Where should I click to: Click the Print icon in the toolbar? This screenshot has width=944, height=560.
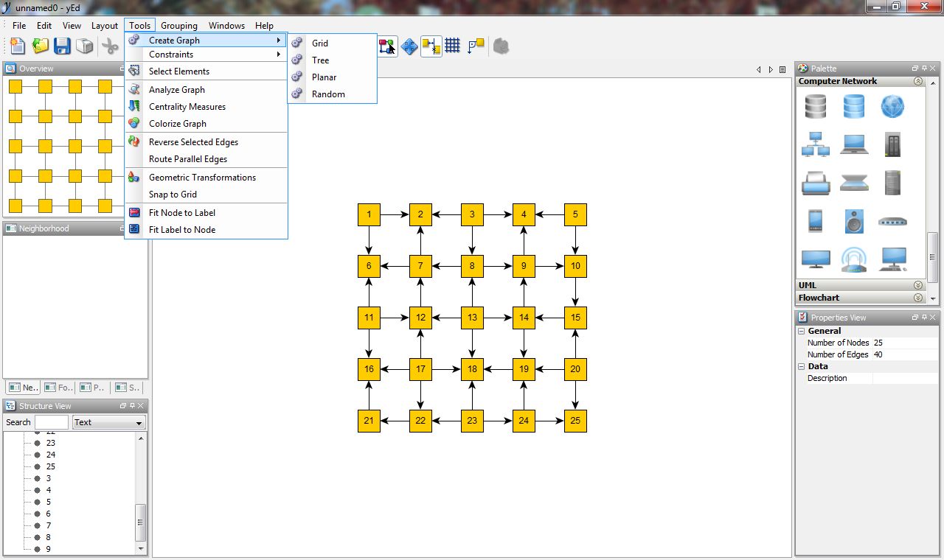85,46
